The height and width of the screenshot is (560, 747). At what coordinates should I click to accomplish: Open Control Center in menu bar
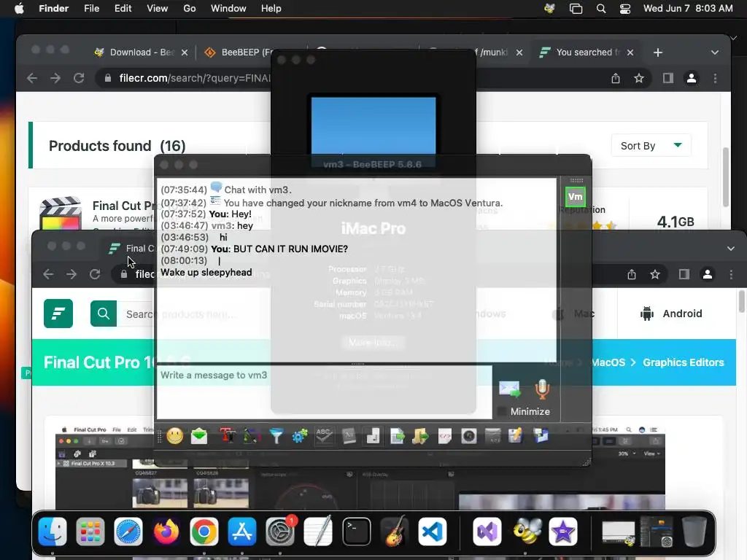625,9
